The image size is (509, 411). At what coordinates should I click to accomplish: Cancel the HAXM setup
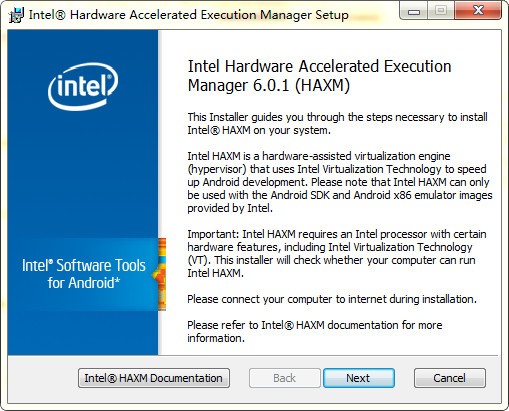(450, 378)
